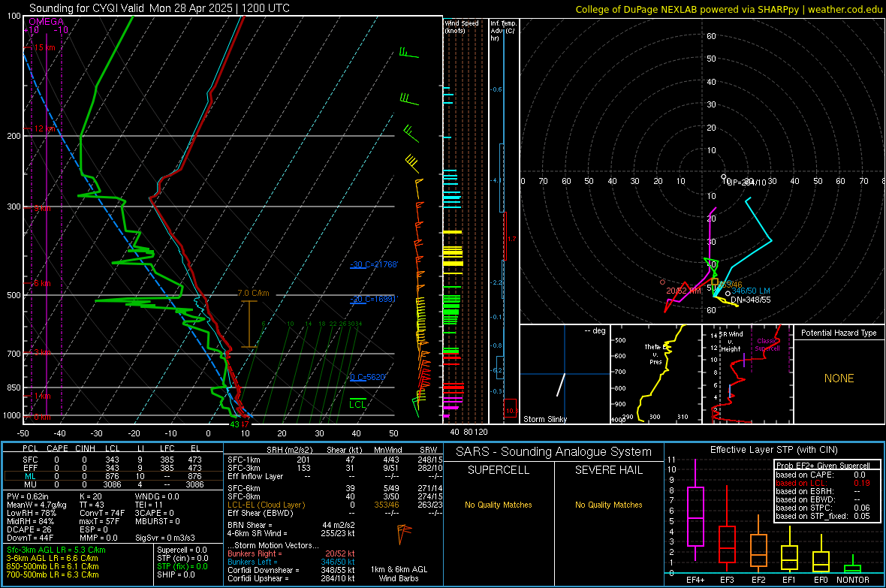Screen dimensions: 886x588
Task: Click the DCAPE = 26 value
Action: [29, 529]
